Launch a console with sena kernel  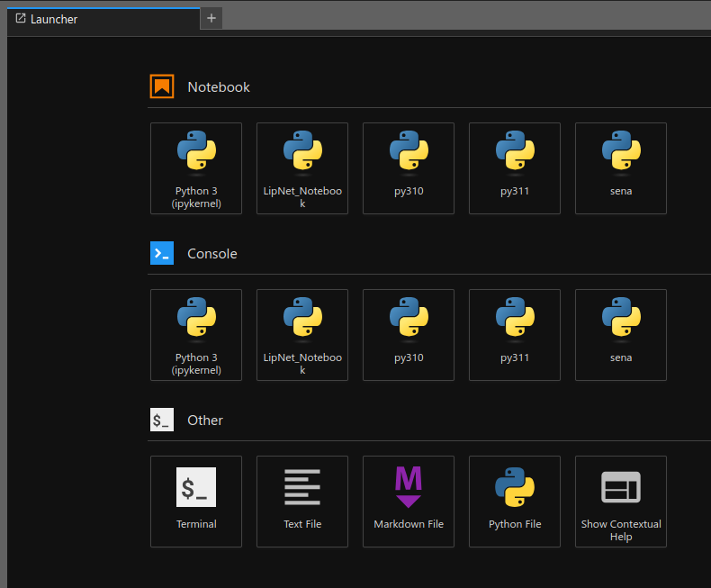coord(621,335)
